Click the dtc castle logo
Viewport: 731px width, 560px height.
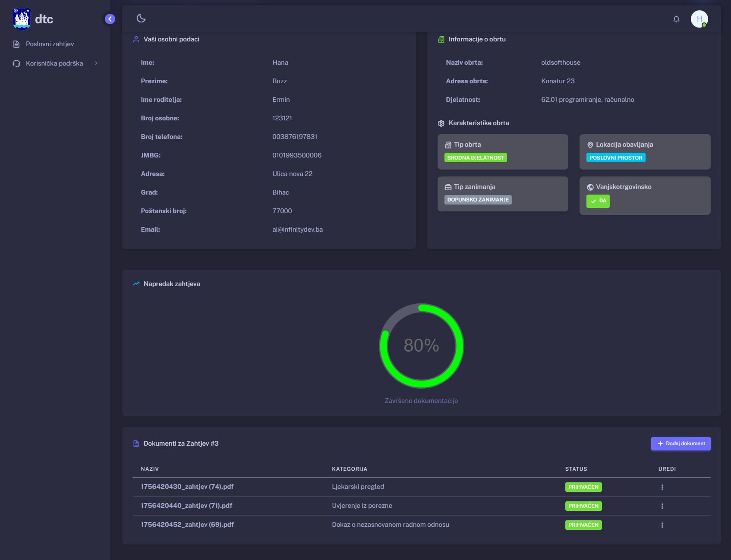(22, 19)
